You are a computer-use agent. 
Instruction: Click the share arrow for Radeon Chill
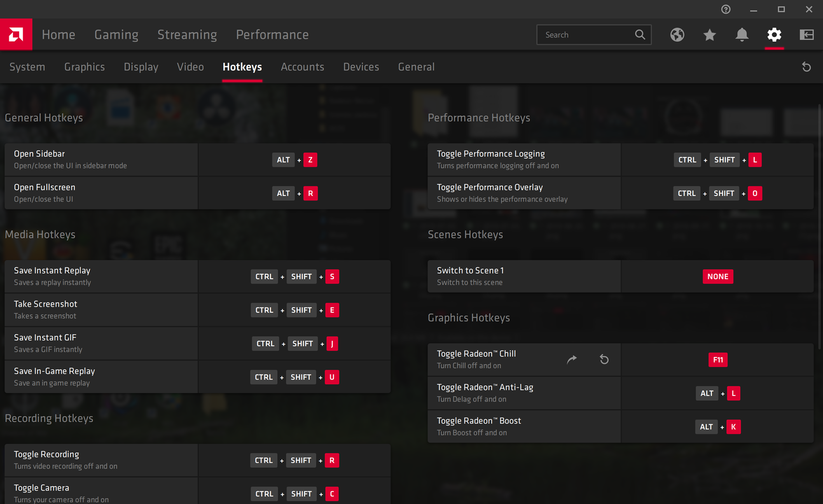point(572,359)
